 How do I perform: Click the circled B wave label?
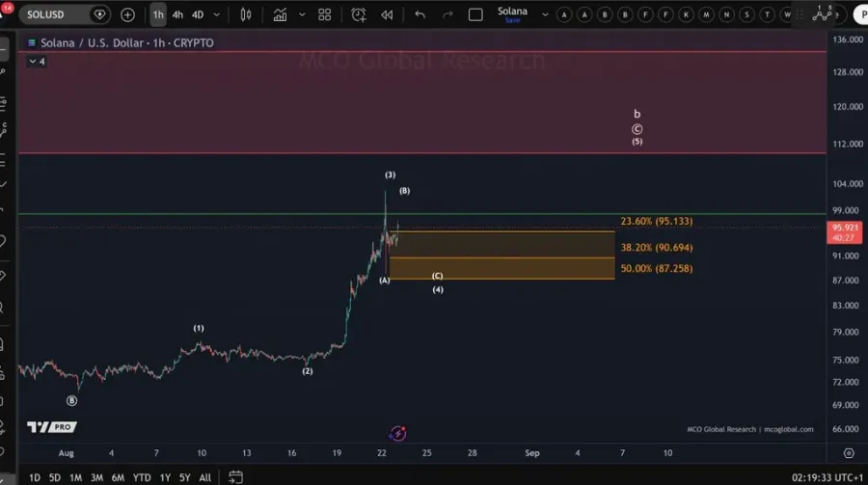pyautogui.click(x=72, y=400)
